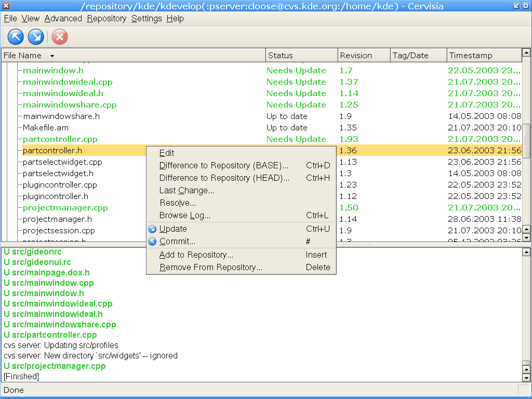Open the View menu
Viewport: 532px width, 399px height.
tap(31, 19)
